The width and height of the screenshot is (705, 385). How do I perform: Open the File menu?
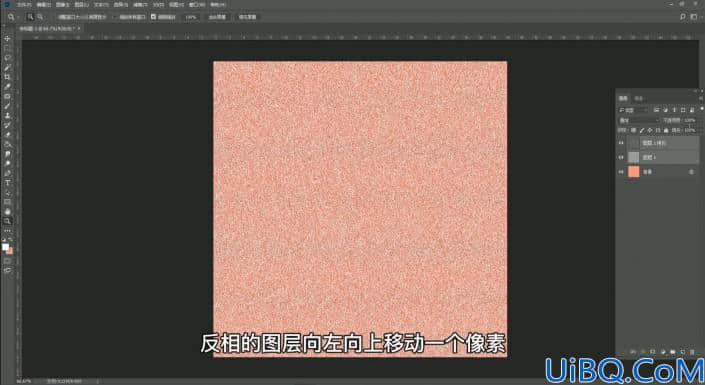(x=24, y=4)
